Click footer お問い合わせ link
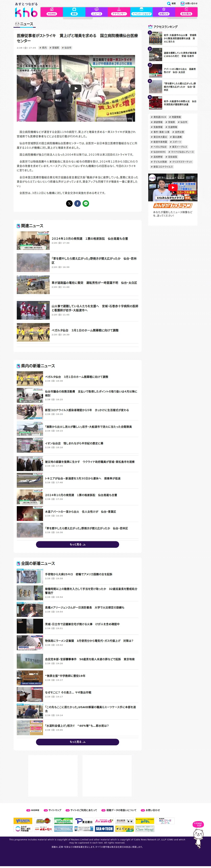 point(150,810)
